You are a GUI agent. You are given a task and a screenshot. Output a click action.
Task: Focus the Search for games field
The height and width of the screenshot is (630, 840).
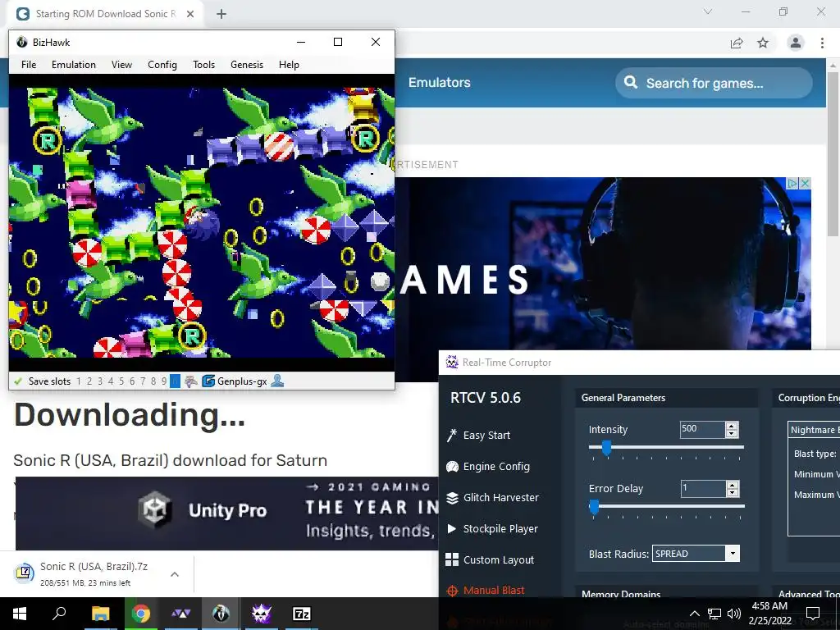point(714,83)
